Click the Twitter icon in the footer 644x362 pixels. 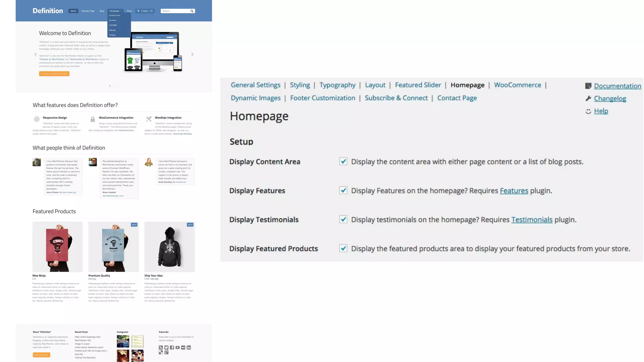click(166, 348)
